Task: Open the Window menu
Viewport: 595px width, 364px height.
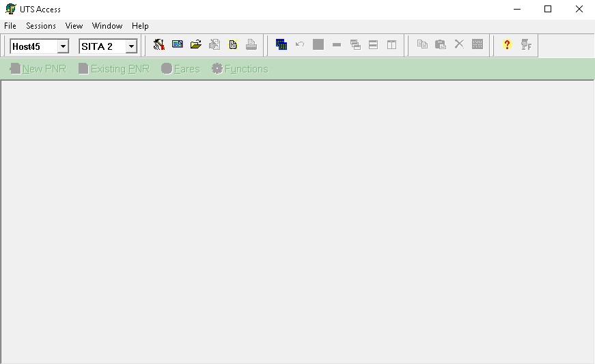Action: [x=107, y=26]
